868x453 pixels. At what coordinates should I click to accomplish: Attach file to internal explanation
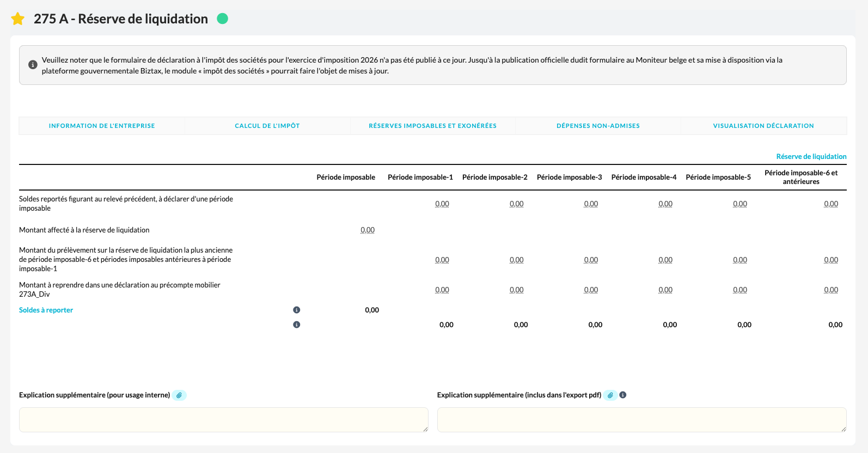[x=179, y=395]
